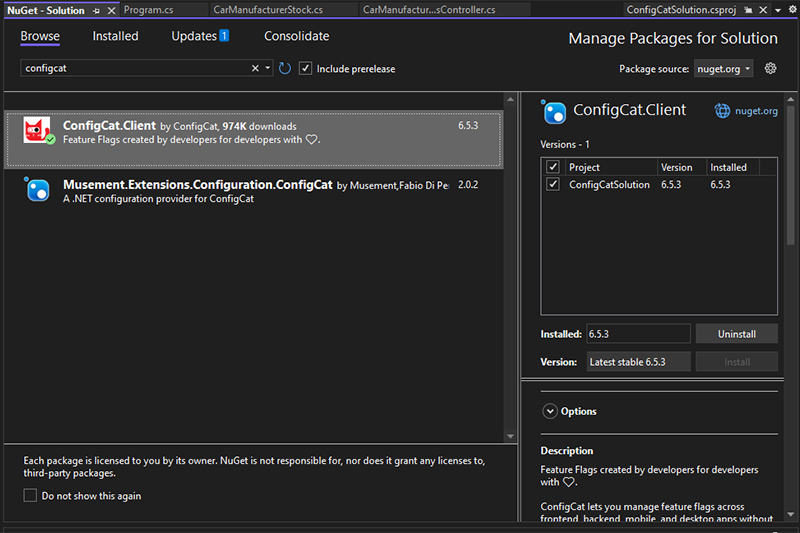800x533 pixels.
Task: Open the CarManufacturerStock.cs tab
Action: [x=268, y=10]
